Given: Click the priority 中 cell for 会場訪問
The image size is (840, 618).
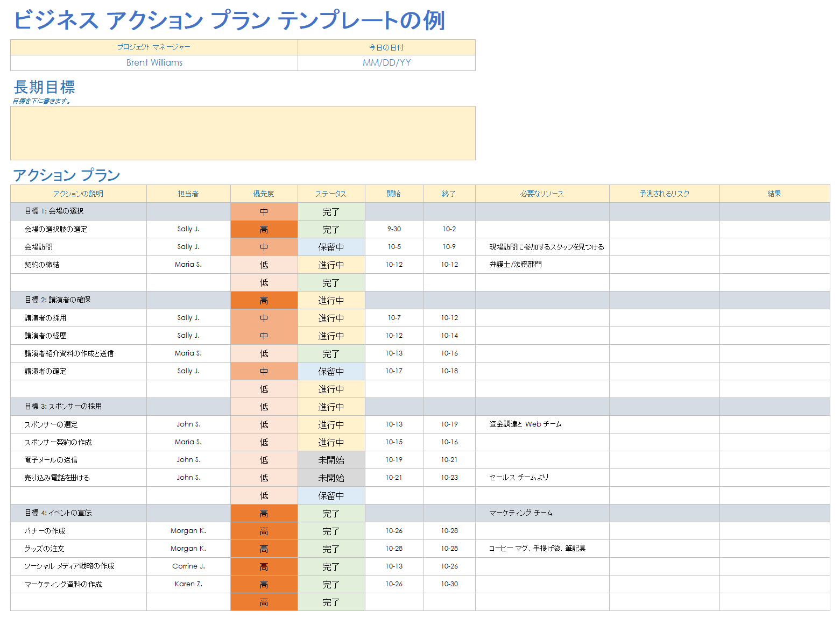Looking at the screenshot, I should [x=264, y=247].
